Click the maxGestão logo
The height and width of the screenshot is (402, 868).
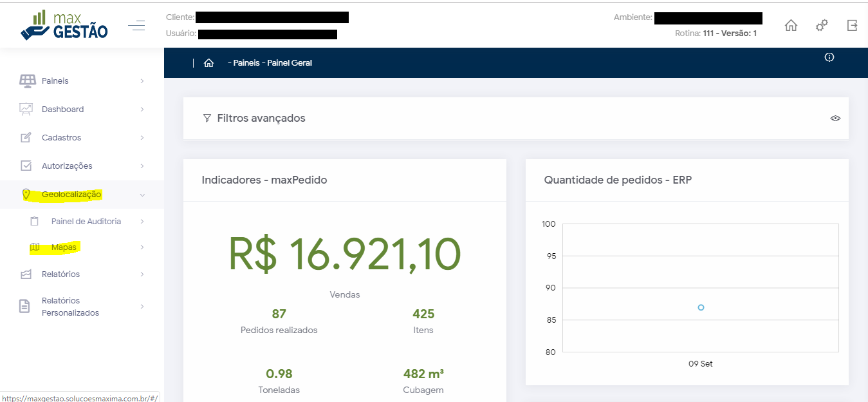click(64, 26)
